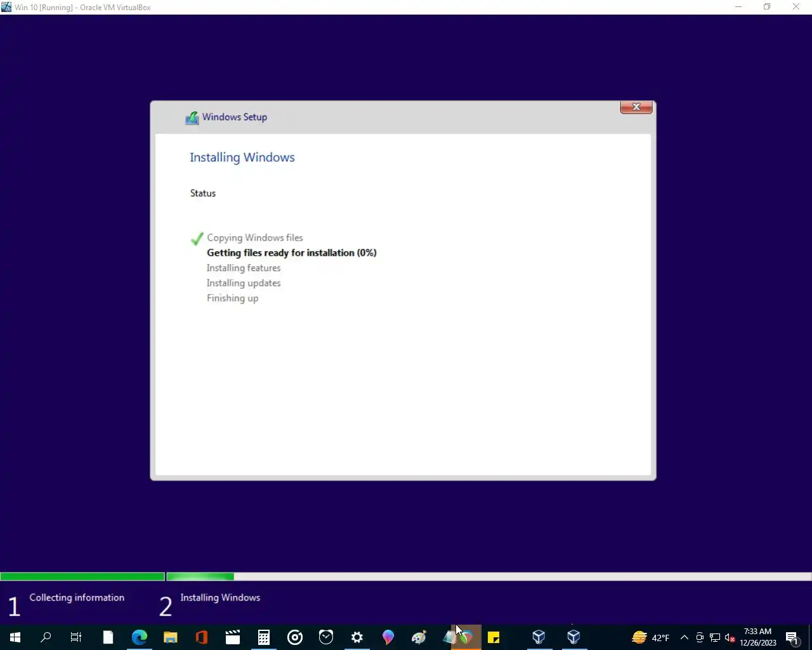
Task: Open network status tray icon
Action: 715,637
